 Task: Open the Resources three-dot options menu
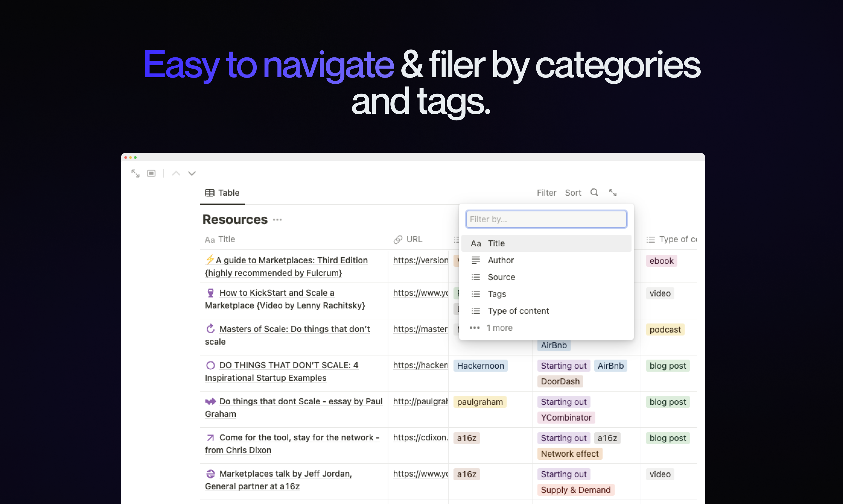(277, 220)
